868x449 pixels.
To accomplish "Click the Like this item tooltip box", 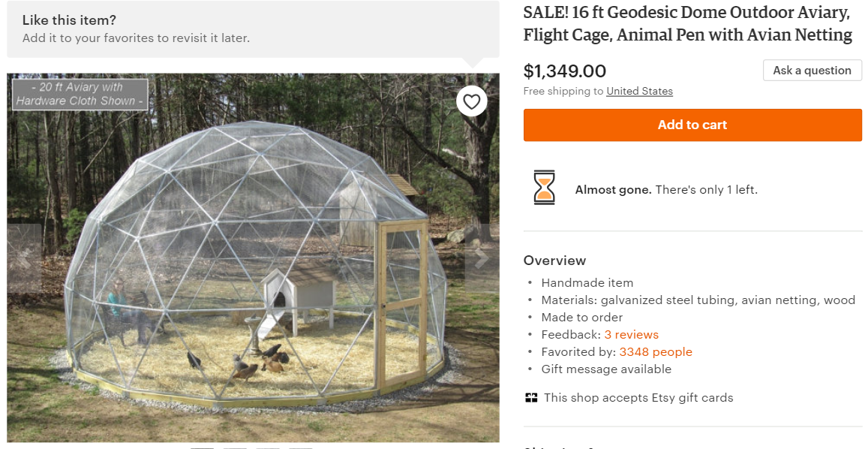I will click(x=253, y=29).
